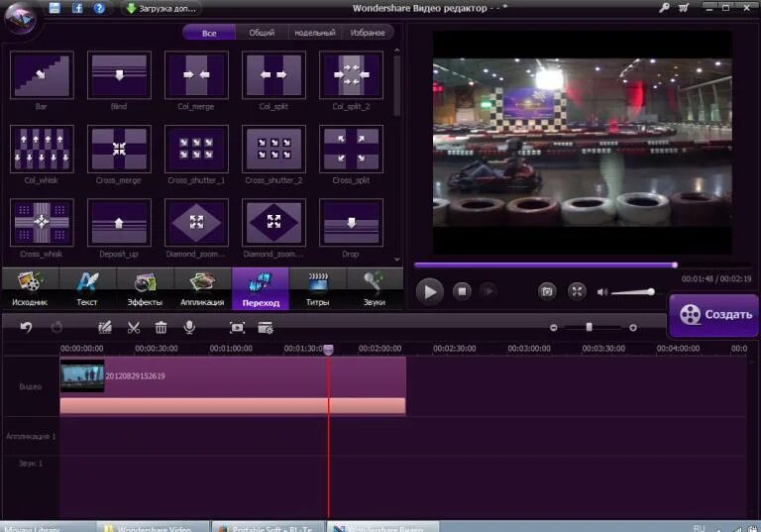Click Загрузка доп... download button
This screenshot has height=532, width=761.
pos(162,8)
